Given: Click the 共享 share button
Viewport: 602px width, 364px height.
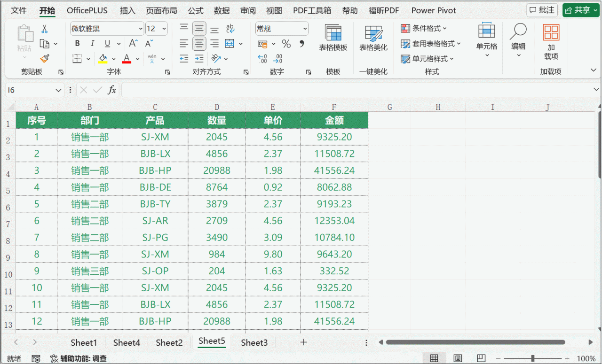Looking at the screenshot, I should [581, 10].
